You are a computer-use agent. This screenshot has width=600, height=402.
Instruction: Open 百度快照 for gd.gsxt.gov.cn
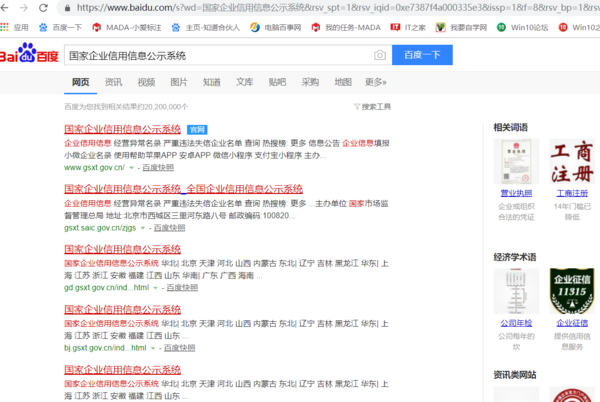coord(182,288)
